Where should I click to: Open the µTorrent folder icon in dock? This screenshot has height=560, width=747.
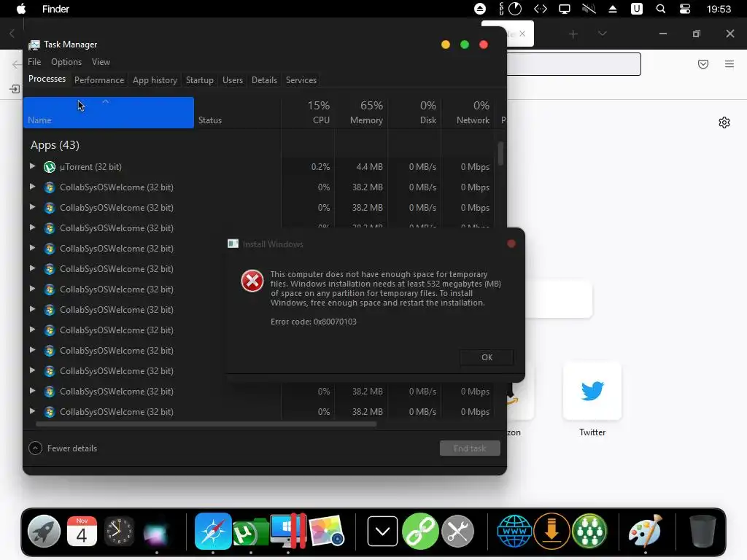pos(251,532)
